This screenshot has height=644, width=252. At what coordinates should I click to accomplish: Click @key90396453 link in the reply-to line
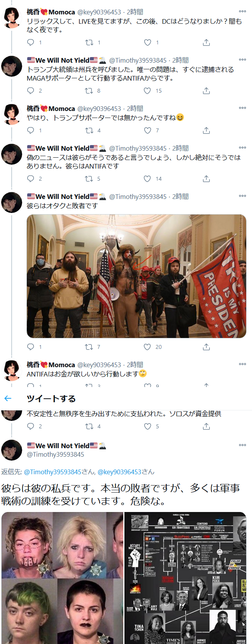pyautogui.click(x=119, y=472)
